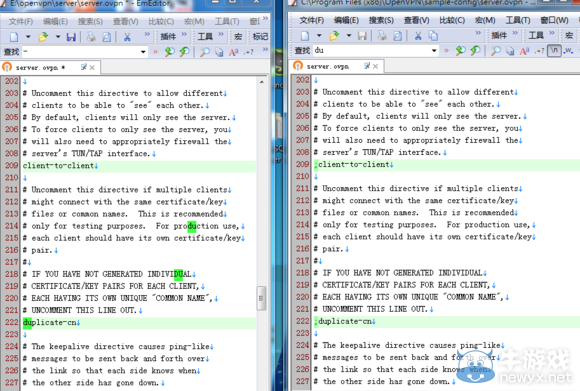Click the Open folder icon in left editor
This screenshot has width=580, height=391.
click(x=43, y=37)
